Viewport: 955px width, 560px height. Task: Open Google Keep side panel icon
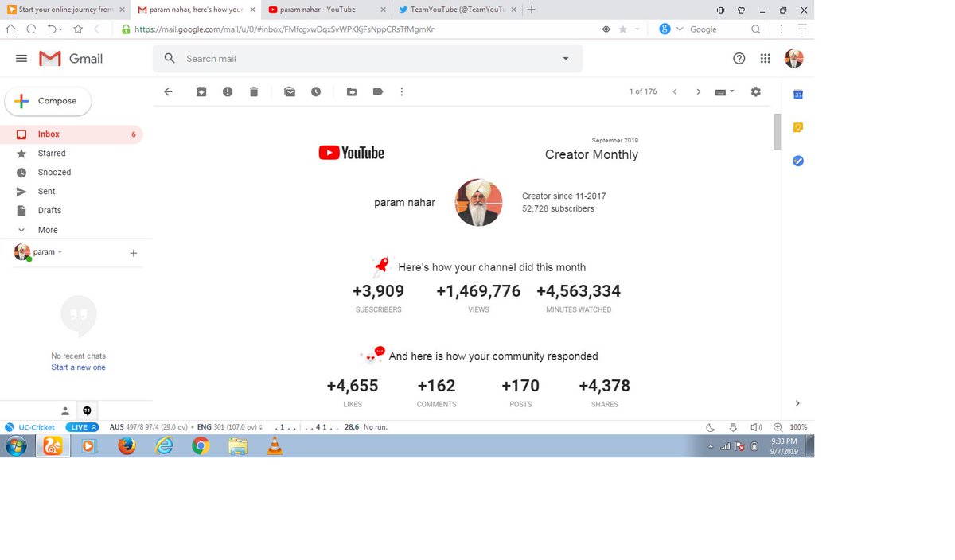(x=798, y=127)
